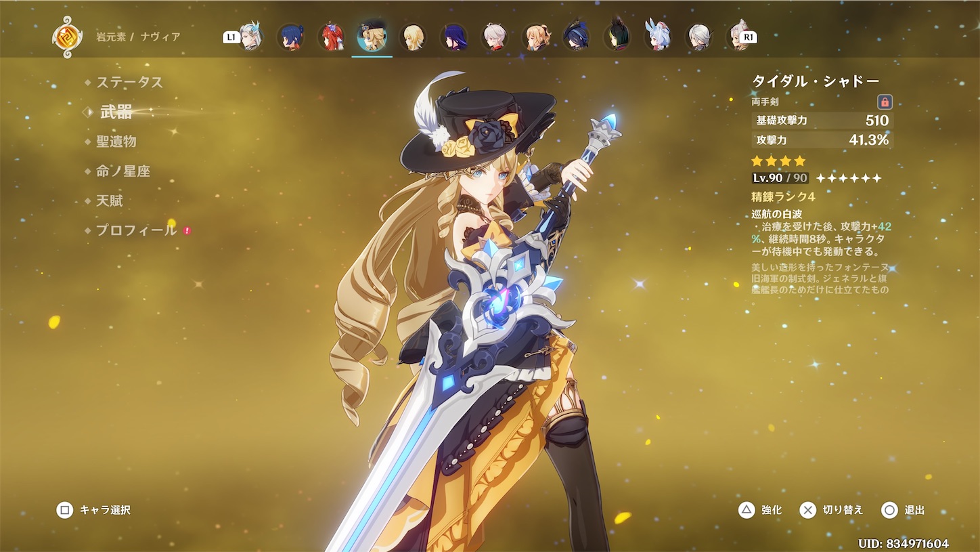This screenshot has width=980, height=552.
Task: Select the grey-haired character portrait before R1
Action: pyautogui.click(x=698, y=37)
